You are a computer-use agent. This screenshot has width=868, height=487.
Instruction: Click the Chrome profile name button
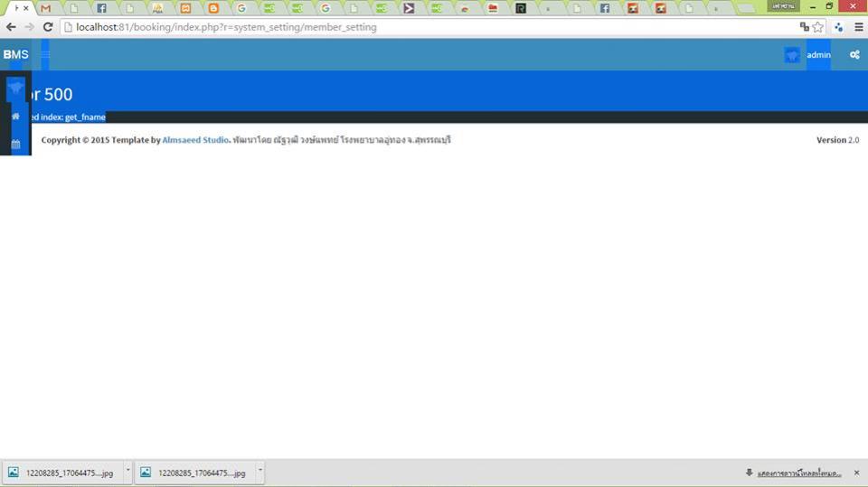783,5
